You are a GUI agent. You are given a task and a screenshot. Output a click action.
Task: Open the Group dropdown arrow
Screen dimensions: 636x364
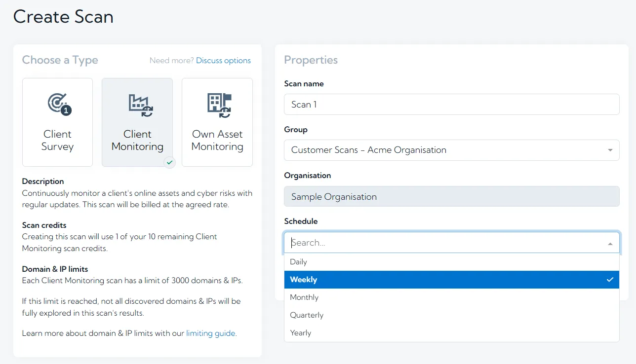coord(610,150)
